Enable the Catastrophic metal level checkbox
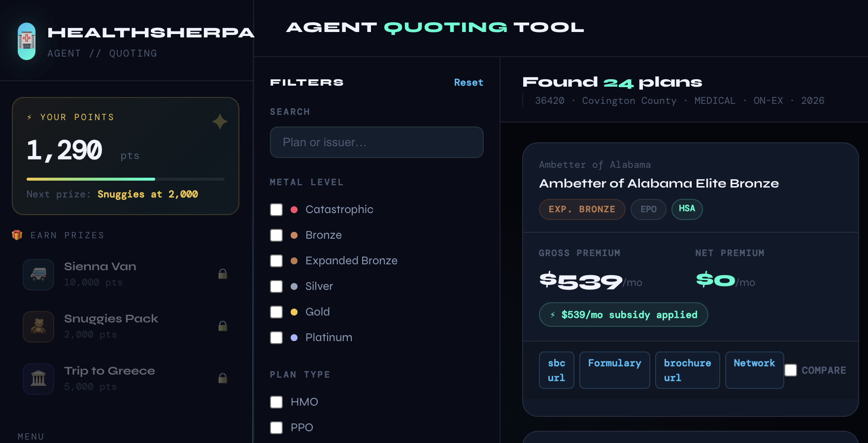 [x=276, y=210]
